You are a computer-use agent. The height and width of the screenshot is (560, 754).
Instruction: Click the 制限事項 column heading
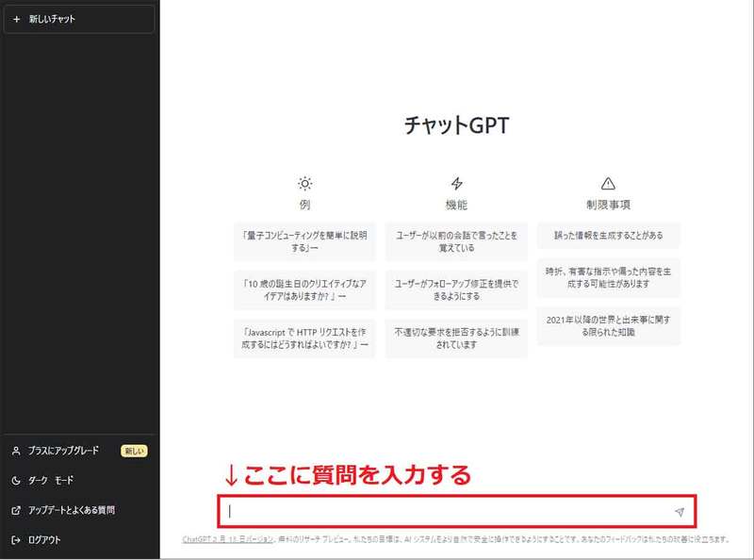coord(608,205)
